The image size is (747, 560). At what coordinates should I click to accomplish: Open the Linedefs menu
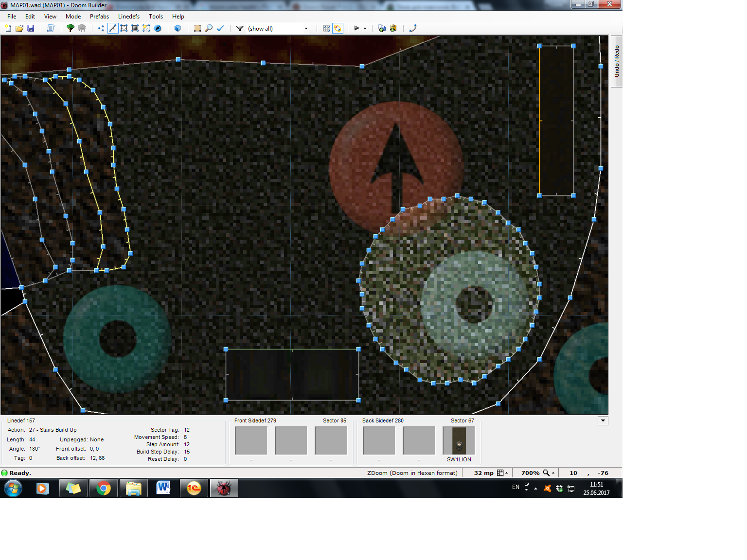click(x=129, y=17)
